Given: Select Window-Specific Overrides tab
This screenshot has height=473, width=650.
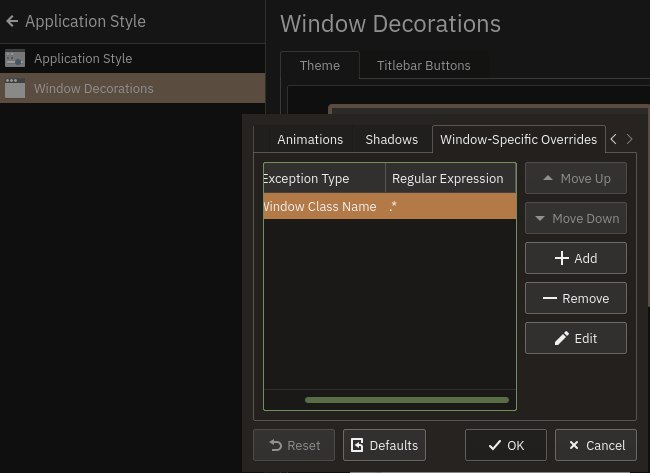Looking at the screenshot, I should point(519,140).
